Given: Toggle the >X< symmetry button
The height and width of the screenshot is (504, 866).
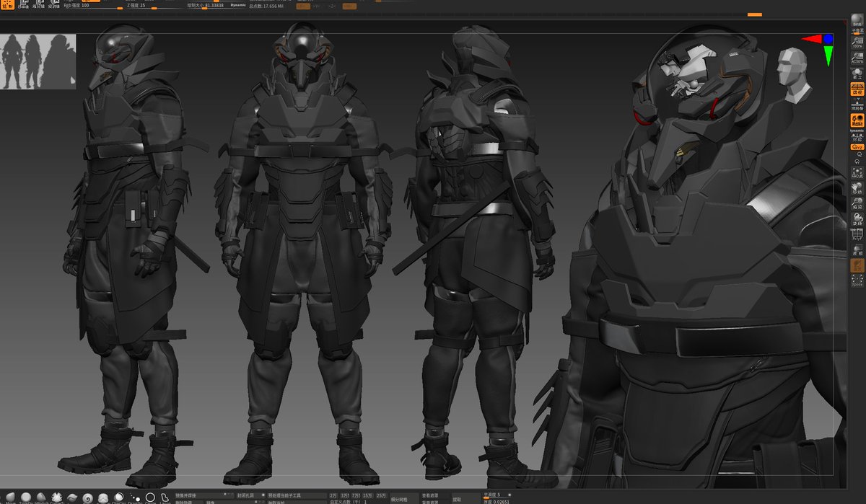Looking at the screenshot, I should pyautogui.click(x=302, y=6).
